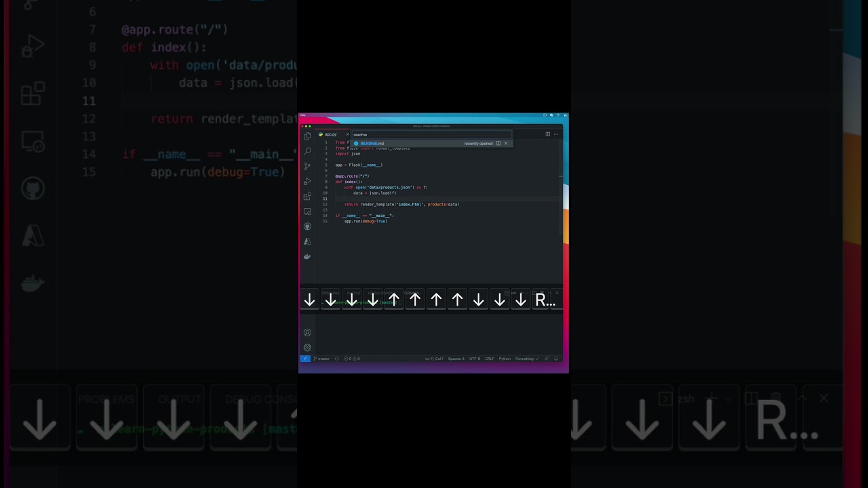Open the Source Control view
Screen dimensions: 868x488
tap(307, 166)
